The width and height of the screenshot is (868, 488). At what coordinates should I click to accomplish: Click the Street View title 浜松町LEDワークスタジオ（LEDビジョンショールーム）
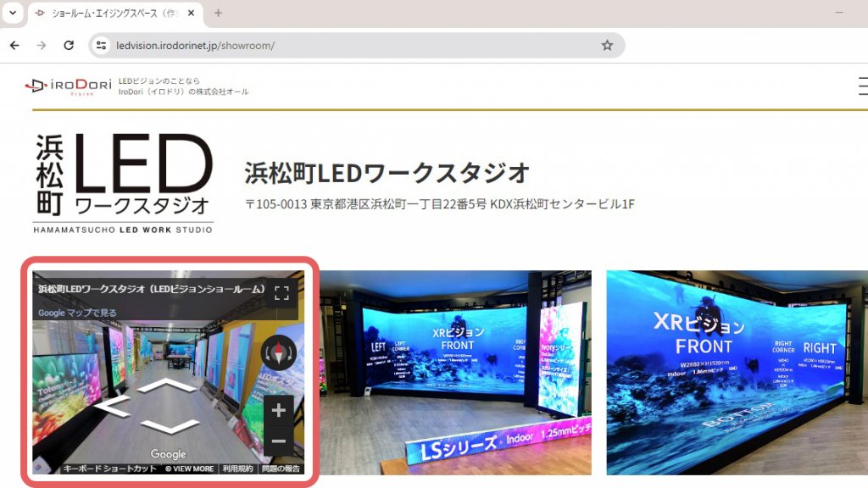(152, 289)
